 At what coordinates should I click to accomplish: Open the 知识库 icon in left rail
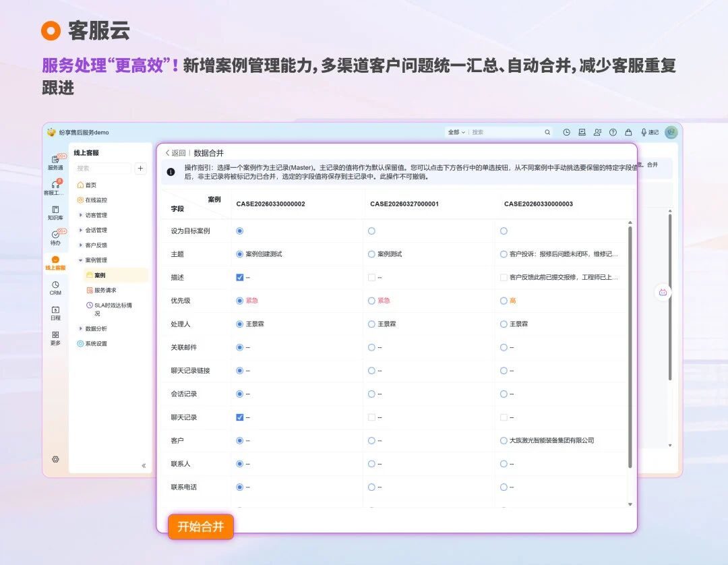[55, 210]
